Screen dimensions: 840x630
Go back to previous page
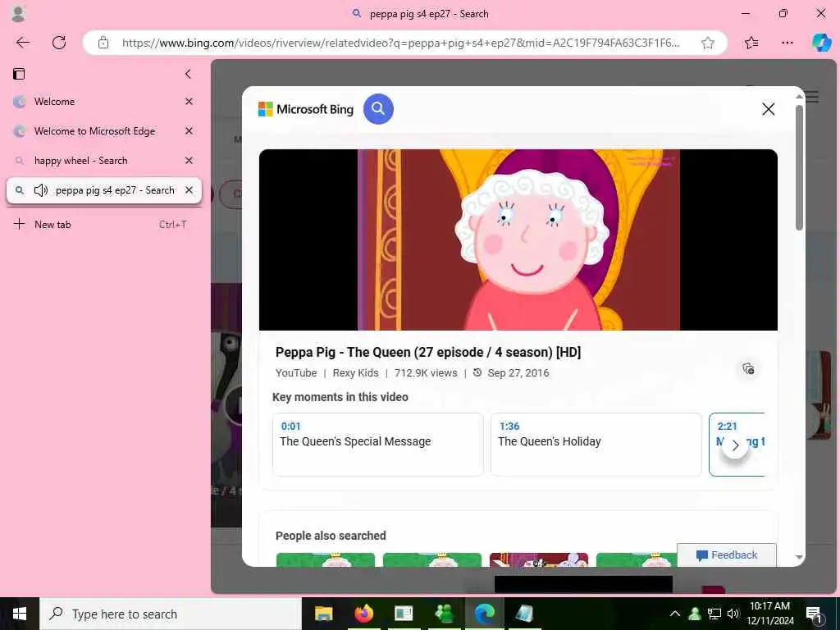click(23, 43)
